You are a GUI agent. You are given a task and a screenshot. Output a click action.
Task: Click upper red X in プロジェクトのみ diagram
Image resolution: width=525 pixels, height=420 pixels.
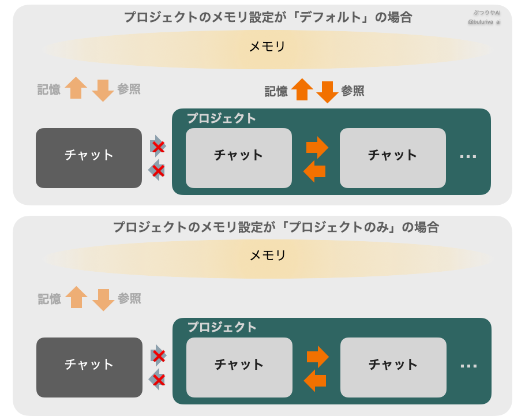tap(158, 356)
